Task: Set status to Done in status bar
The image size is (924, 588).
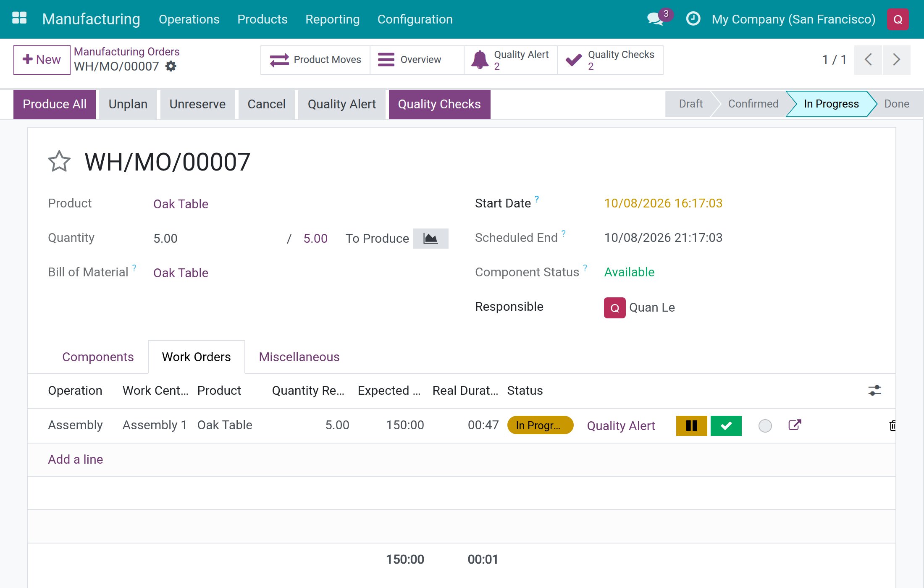Action: pyautogui.click(x=896, y=104)
